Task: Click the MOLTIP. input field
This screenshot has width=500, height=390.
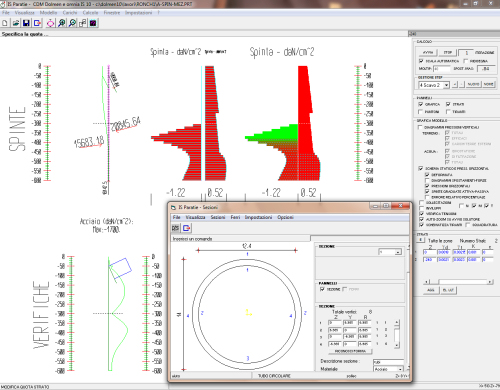Action: coord(441,69)
